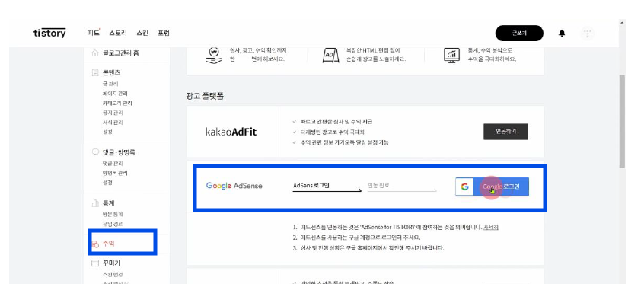Click the Google AdSense logo

[234, 186]
